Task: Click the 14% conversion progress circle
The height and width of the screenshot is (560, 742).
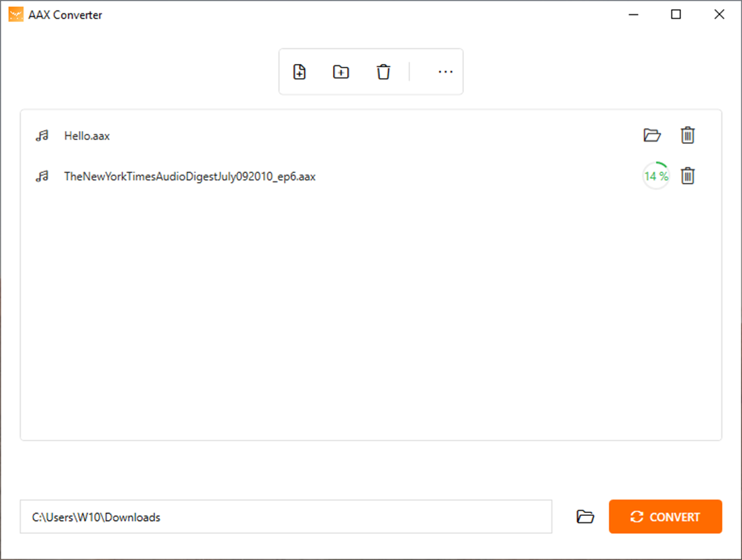Action: [654, 176]
